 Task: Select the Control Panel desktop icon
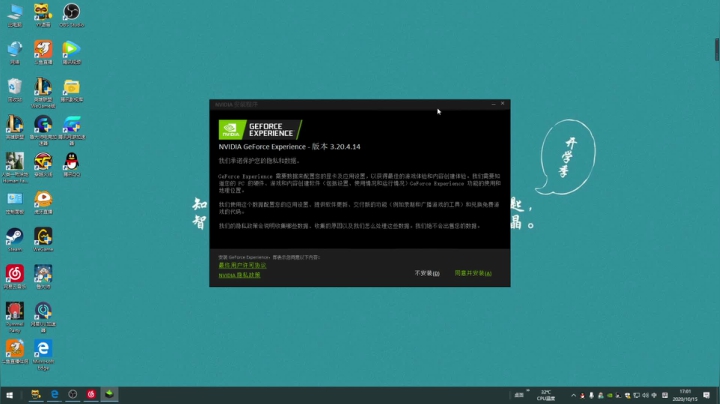tap(15, 202)
